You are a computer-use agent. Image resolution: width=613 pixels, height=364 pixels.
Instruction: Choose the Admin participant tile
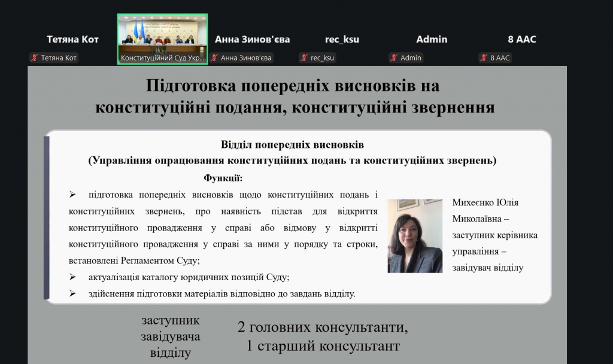pyautogui.click(x=432, y=40)
